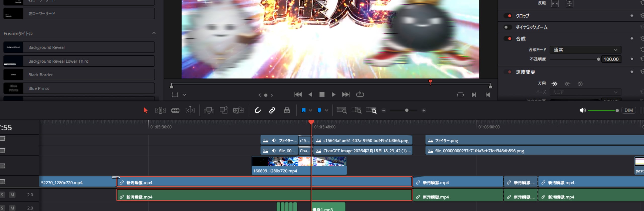Enable ダイナミックズーム
Image resolution: width=644 pixels, height=211 pixels.
508,27
